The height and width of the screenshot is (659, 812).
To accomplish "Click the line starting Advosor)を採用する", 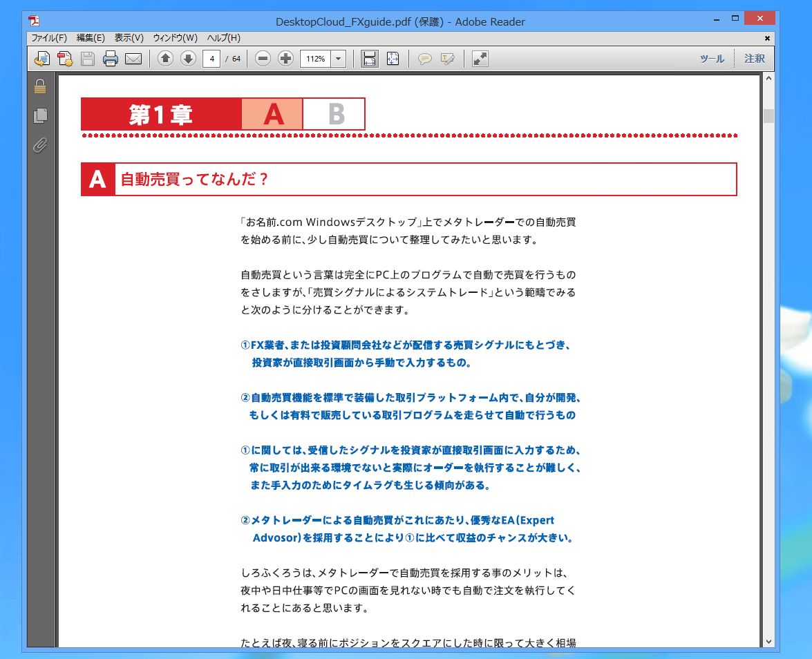I will [x=413, y=538].
